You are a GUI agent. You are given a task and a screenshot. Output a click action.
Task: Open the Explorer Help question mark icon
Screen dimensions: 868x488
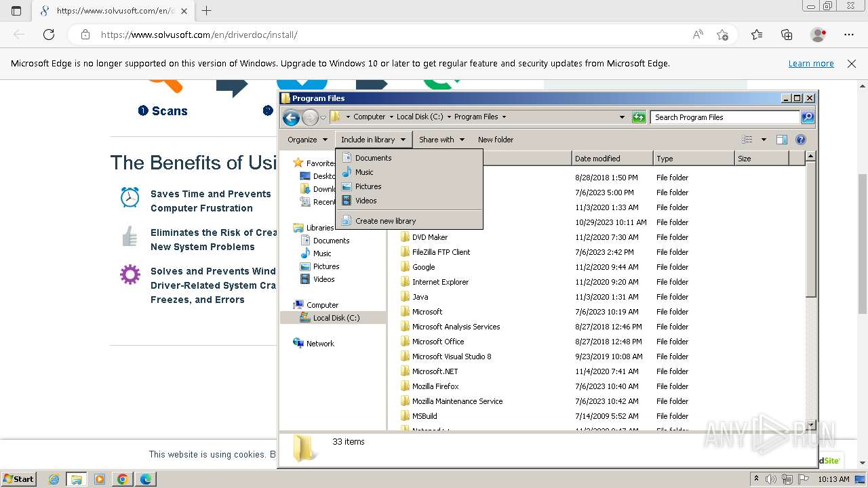(801, 140)
